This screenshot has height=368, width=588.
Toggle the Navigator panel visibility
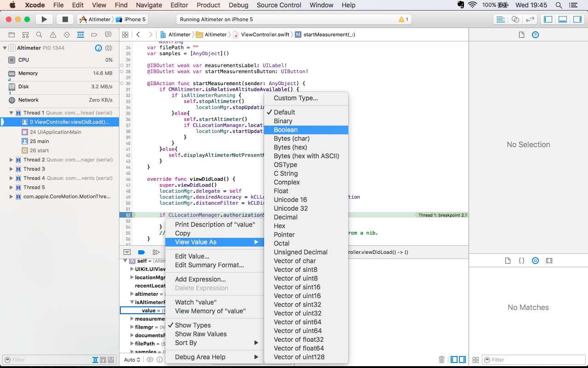click(548, 19)
